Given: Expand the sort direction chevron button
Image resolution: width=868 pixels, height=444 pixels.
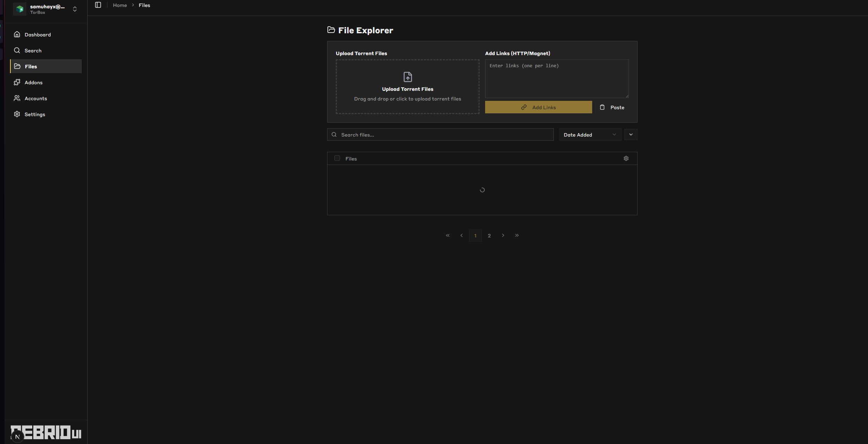Looking at the screenshot, I should 631,134.
